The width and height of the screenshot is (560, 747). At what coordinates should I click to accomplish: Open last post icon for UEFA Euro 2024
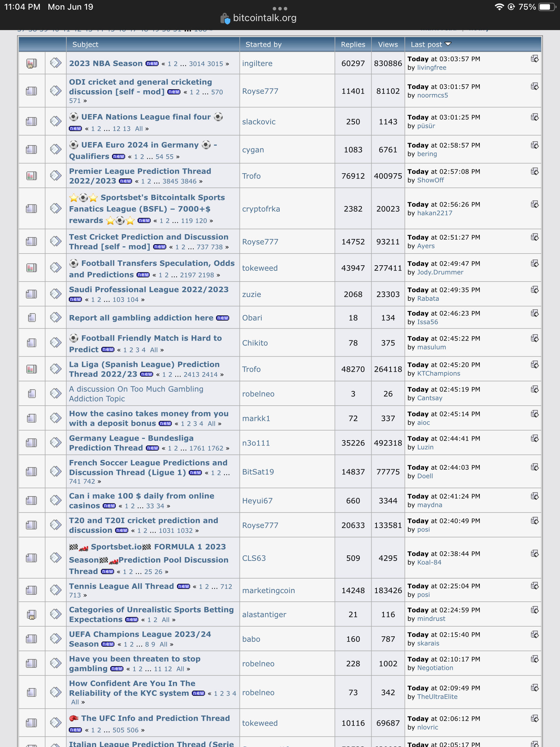(535, 145)
